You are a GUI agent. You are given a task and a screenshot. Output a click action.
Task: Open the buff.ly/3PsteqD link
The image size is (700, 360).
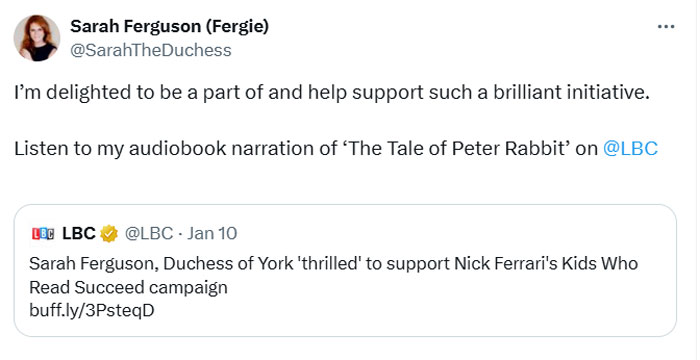tap(92, 310)
